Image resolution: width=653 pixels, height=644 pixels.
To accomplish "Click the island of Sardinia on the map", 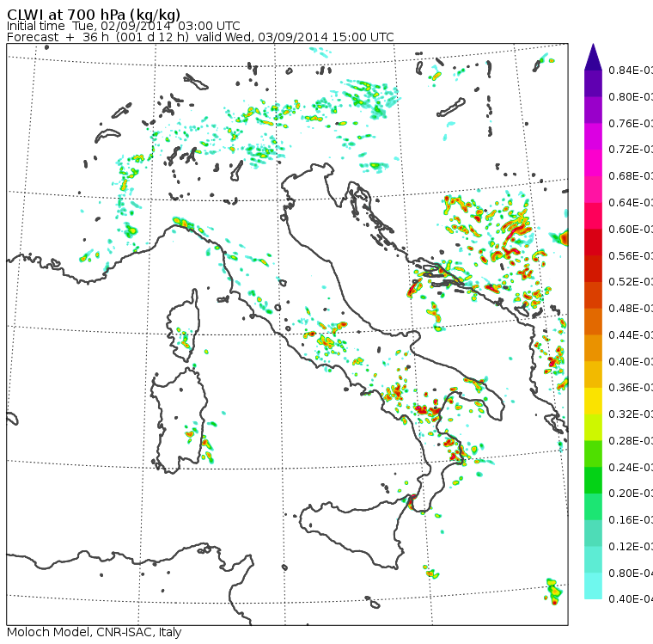I will (x=178, y=421).
